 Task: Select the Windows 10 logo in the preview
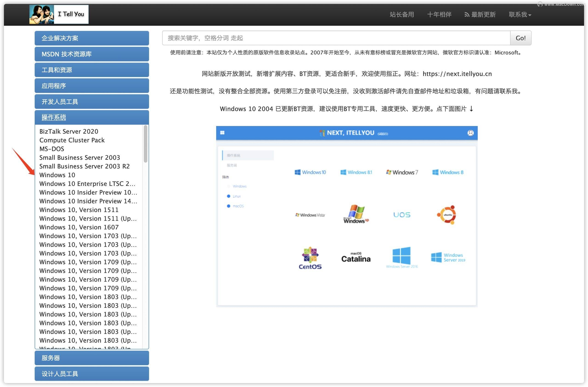(311, 172)
